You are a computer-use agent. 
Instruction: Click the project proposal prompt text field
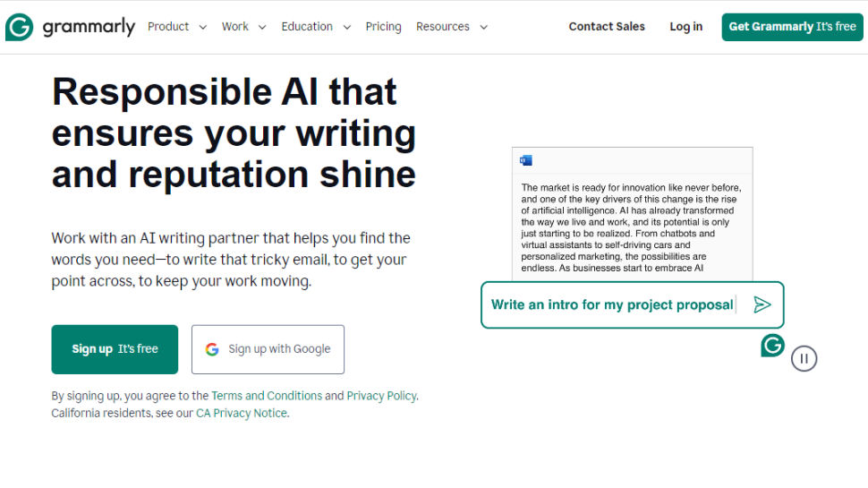coord(612,304)
